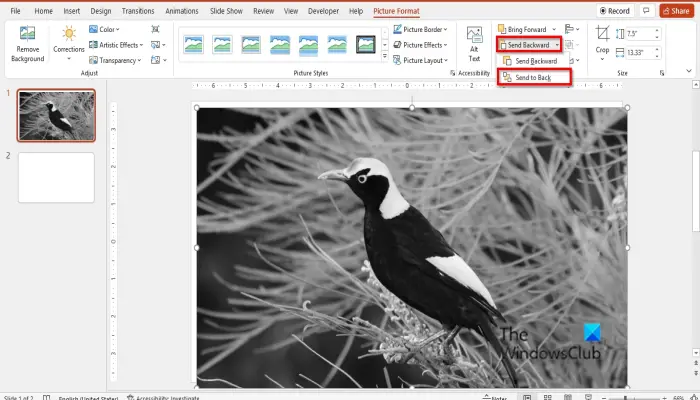Show next row of Picture Styles gallery

(385, 45)
